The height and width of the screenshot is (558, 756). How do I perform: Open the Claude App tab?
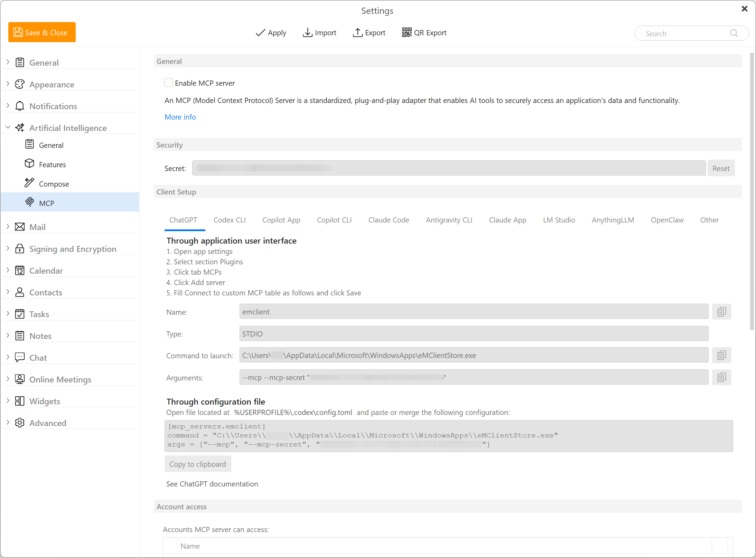tap(507, 220)
